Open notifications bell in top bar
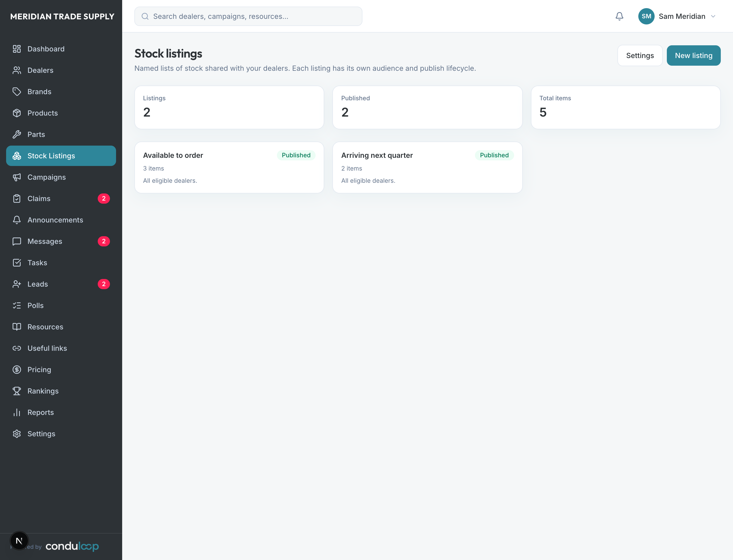733x560 pixels. [x=619, y=16]
